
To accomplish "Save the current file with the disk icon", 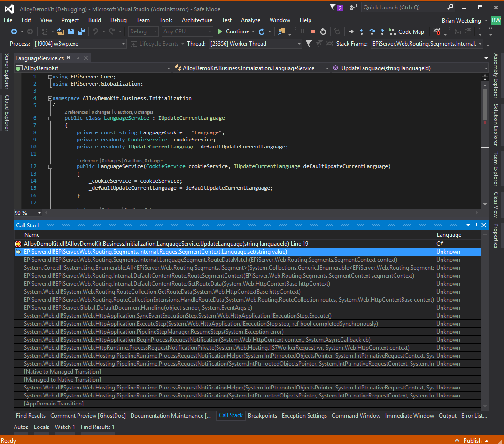I will coord(71,31).
